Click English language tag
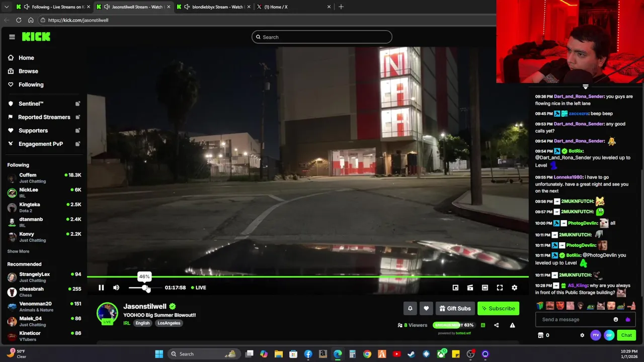The height and width of the screenshot is (362, 644). click(x=142, y=323)
